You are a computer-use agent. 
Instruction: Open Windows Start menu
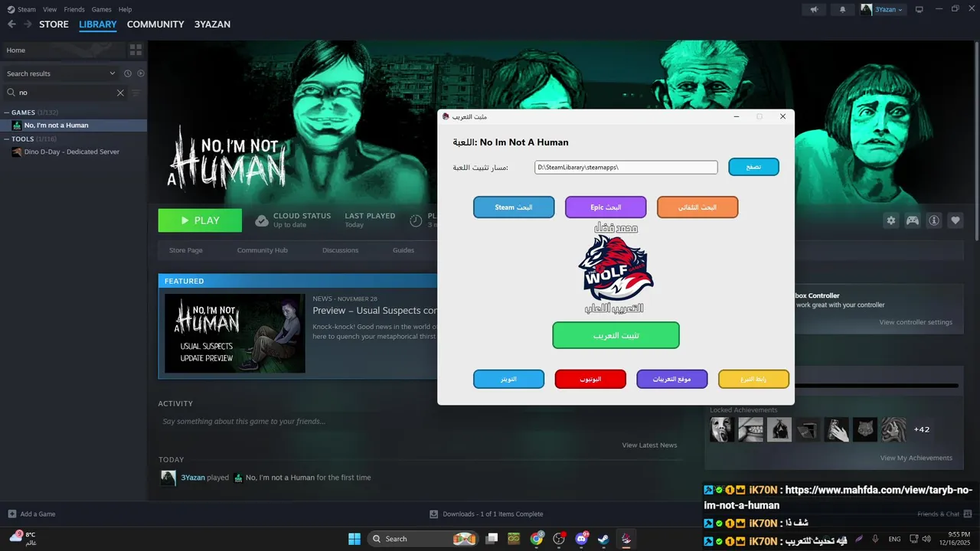[x=354, y=539]
